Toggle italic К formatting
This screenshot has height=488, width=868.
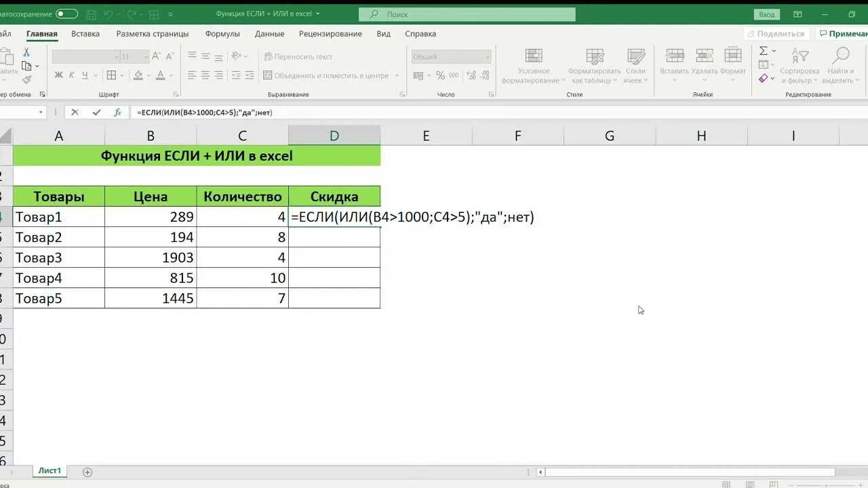72,75
